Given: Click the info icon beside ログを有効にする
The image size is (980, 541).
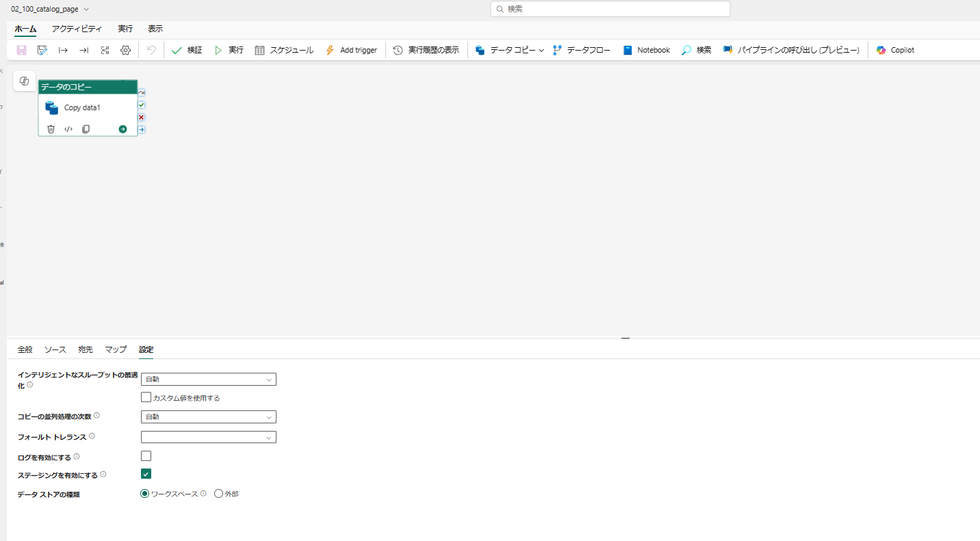Looking at the screenshot, I should (77, 456).
